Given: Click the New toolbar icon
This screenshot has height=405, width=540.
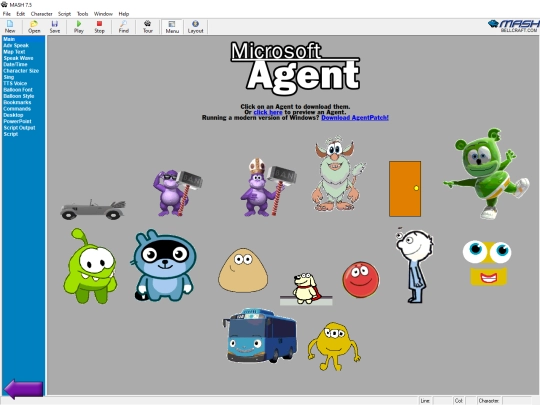Looking at the screenshot, I should pos(10,27).
